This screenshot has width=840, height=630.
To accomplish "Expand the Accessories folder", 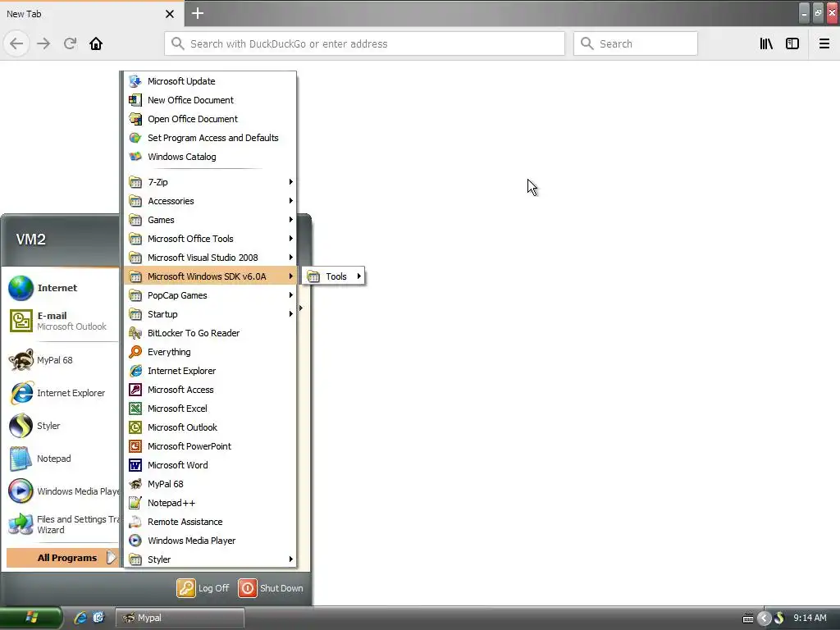I will pyautogui.click(x=210, y=201).
